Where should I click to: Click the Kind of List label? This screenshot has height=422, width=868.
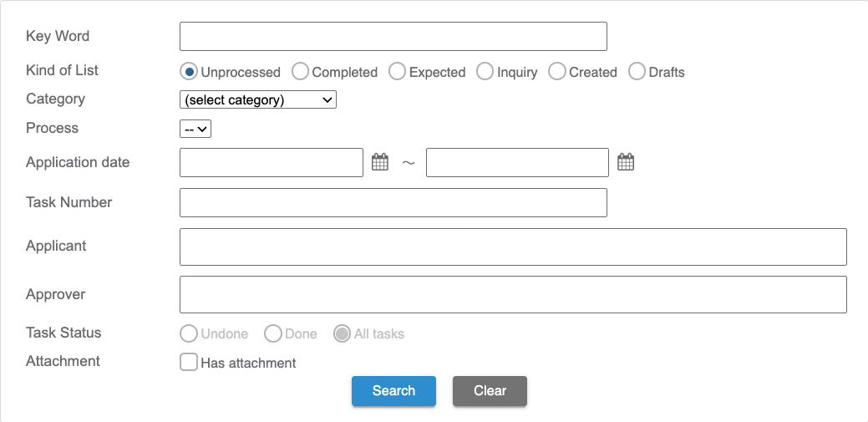click(62, 70)
